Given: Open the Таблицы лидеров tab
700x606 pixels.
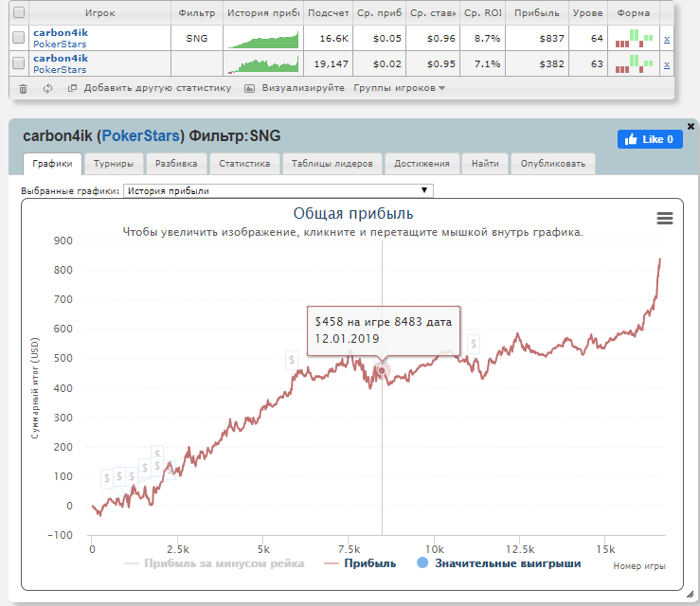Looking at the screenshot, I should coord(332,164).
